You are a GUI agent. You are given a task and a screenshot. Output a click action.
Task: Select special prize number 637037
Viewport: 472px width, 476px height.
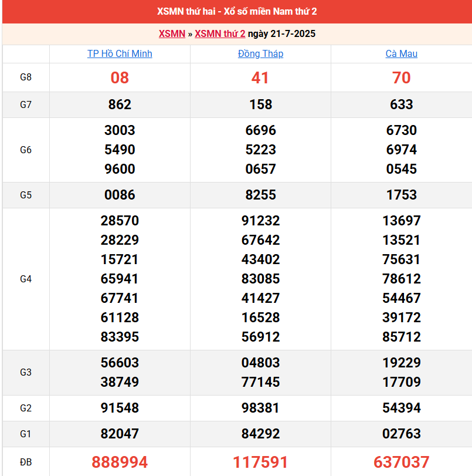coord(401,462)
